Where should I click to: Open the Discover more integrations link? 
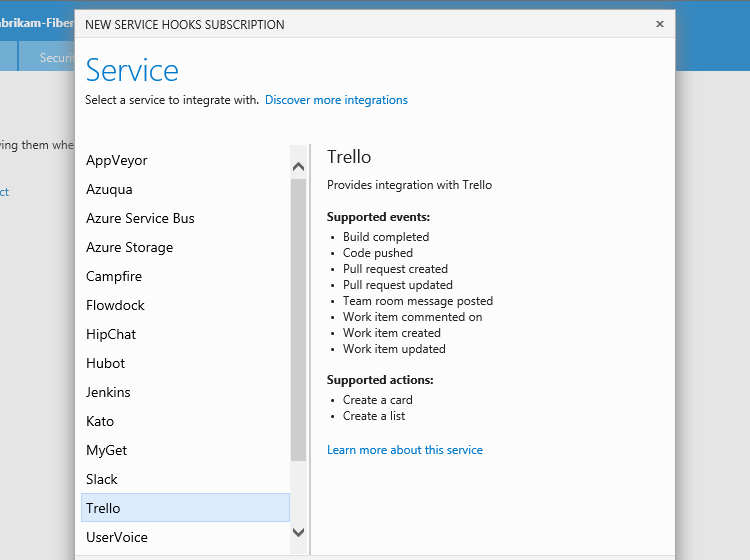point(336,100)
